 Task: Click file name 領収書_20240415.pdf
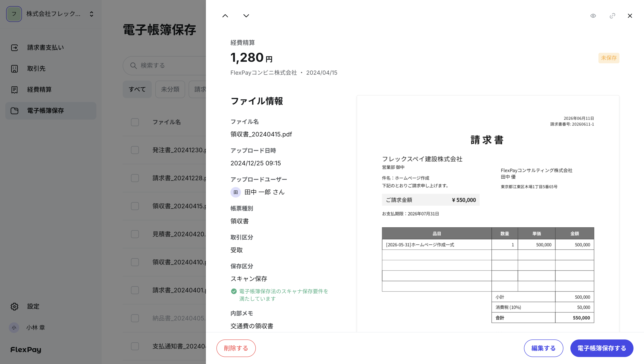261,134
